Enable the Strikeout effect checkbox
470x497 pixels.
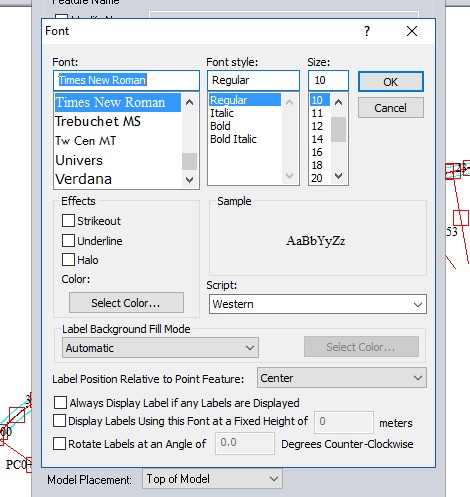[x=68, y=221]
